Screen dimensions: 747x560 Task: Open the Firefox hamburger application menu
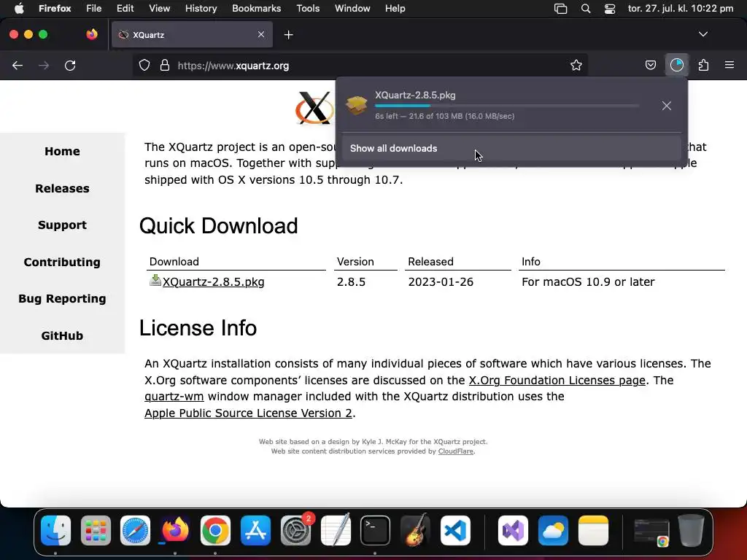(729, 65)
